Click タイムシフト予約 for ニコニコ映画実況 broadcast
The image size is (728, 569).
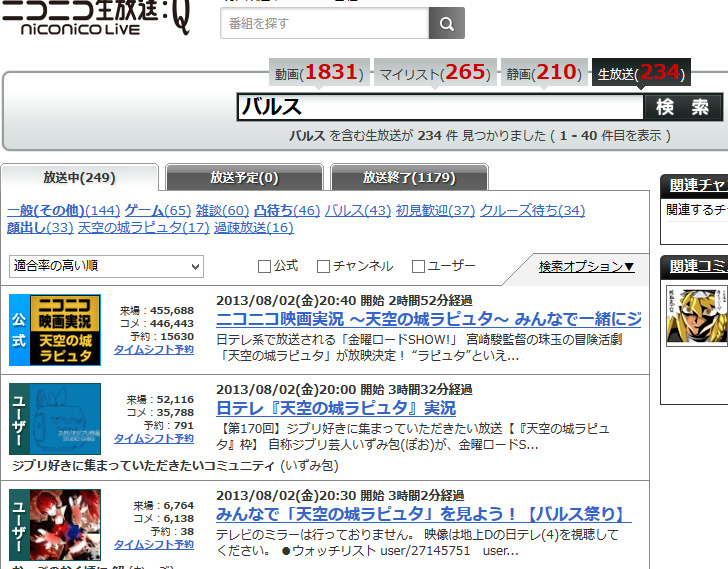(154, 349)
